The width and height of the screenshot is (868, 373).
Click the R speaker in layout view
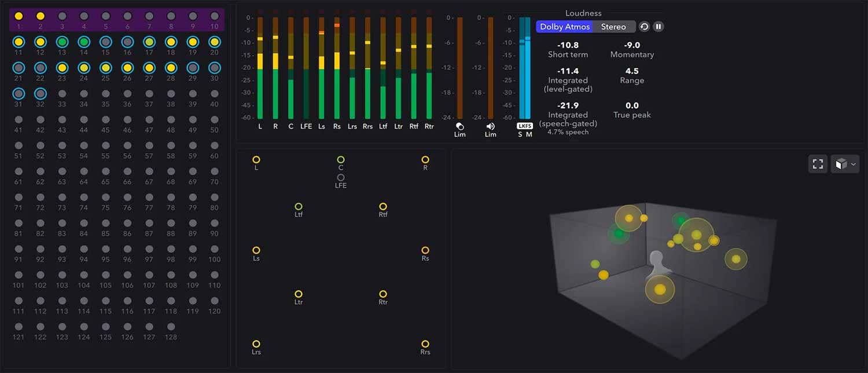tap(425, 159)
